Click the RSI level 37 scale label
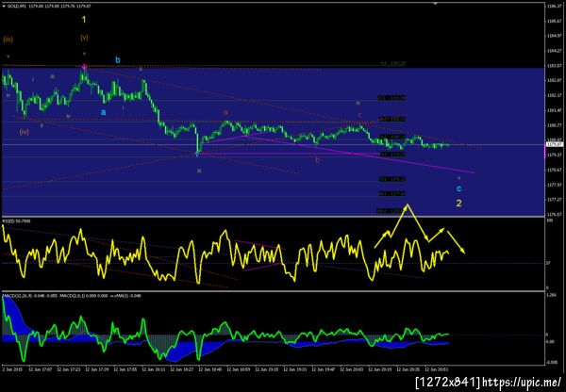 click(x=547, y=263)
